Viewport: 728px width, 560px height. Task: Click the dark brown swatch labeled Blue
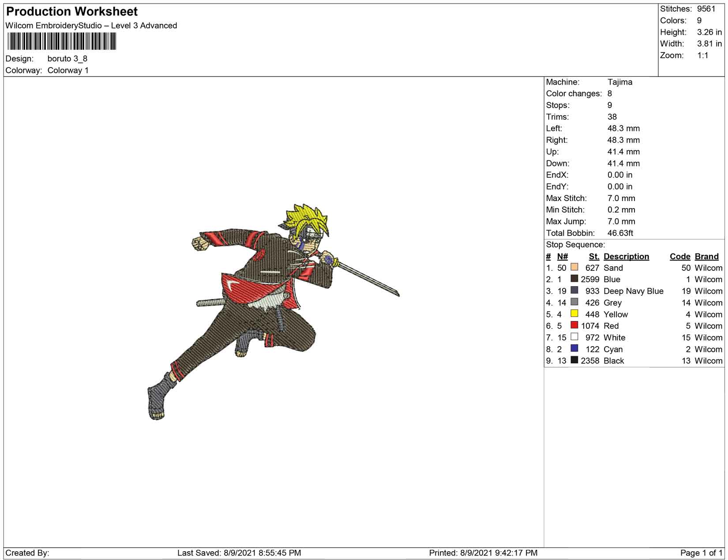point(574,279)
